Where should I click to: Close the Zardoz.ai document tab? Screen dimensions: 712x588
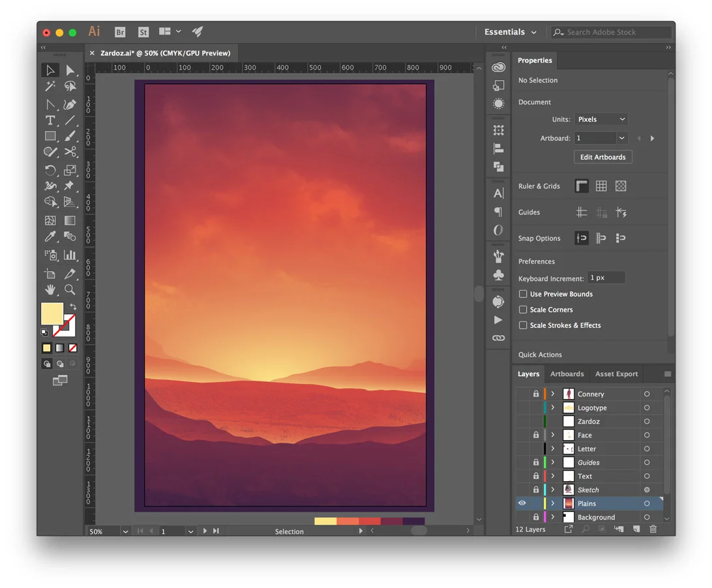92,53
